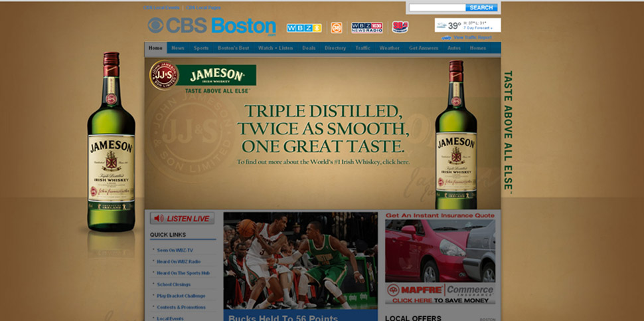This screenshot has width=644, height=321.
Task: Open the Homes menu
Action: 477,48
